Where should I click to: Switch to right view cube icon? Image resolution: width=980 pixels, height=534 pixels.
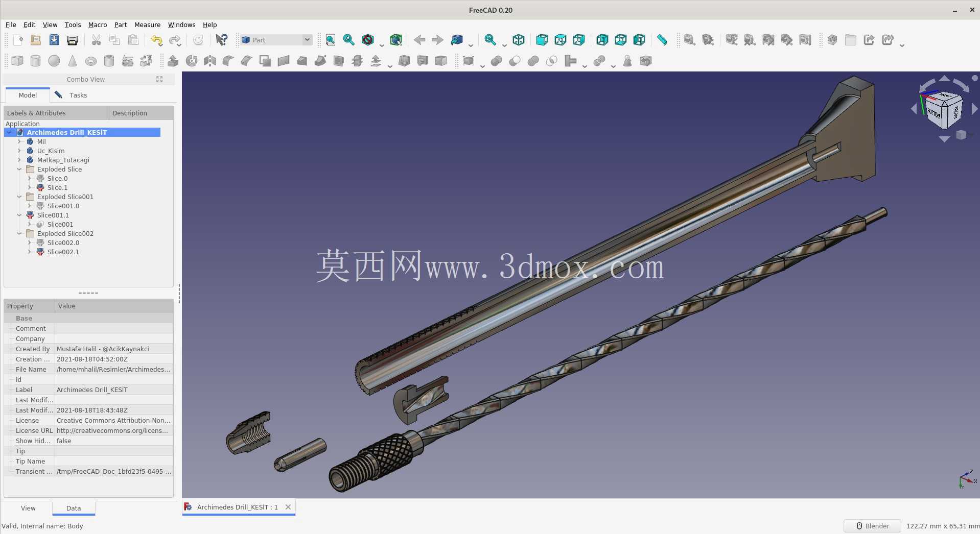pyautogui.click(x=579, y=40)
